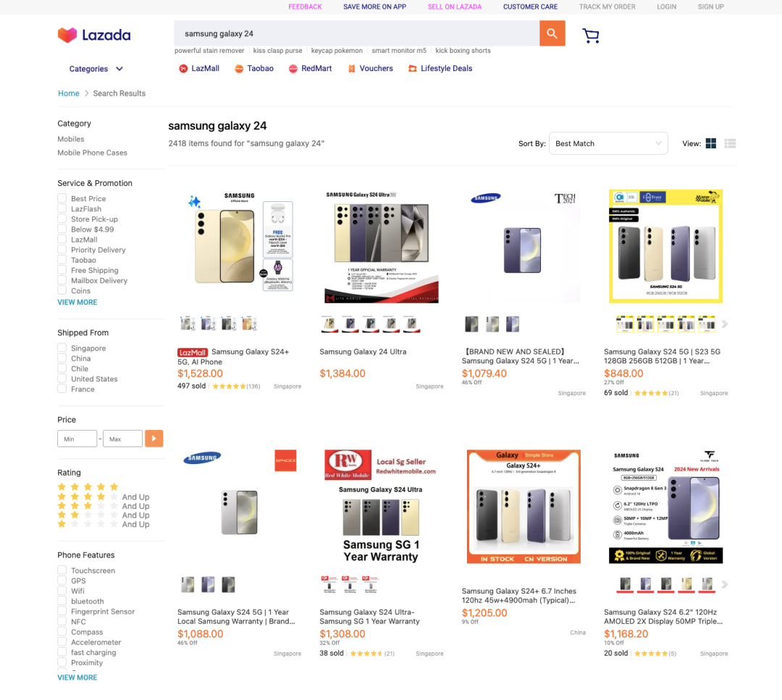782x700 pixels.
Task: Open the Vouchers tab
Action: pos(371,68)
